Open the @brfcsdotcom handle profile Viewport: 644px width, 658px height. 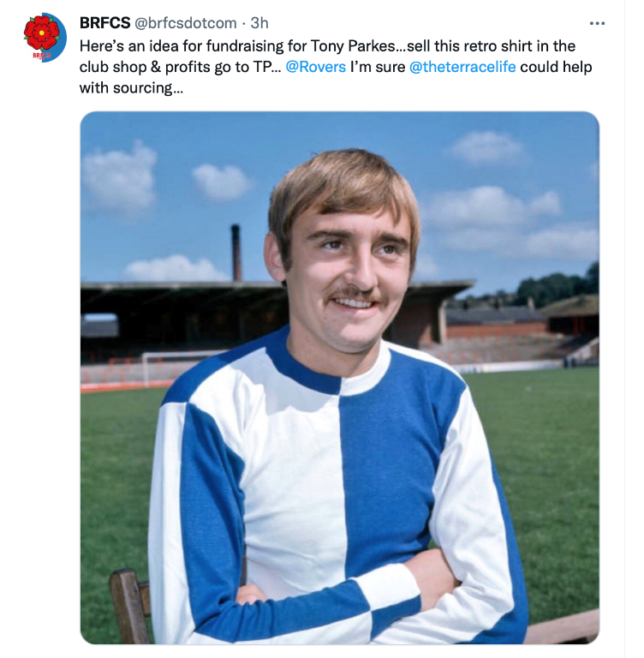[186, 23]
